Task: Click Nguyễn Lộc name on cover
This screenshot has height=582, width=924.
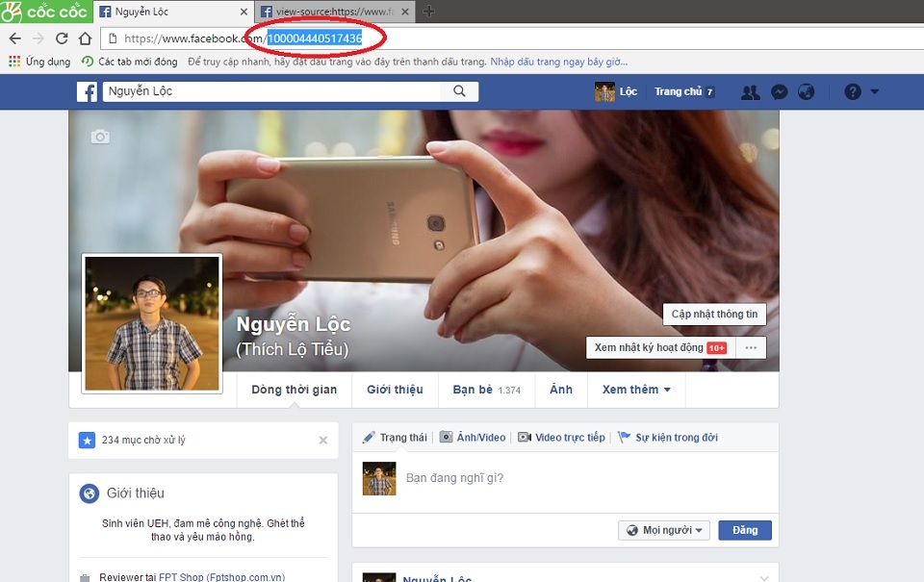Action: [x=294, y=324]
